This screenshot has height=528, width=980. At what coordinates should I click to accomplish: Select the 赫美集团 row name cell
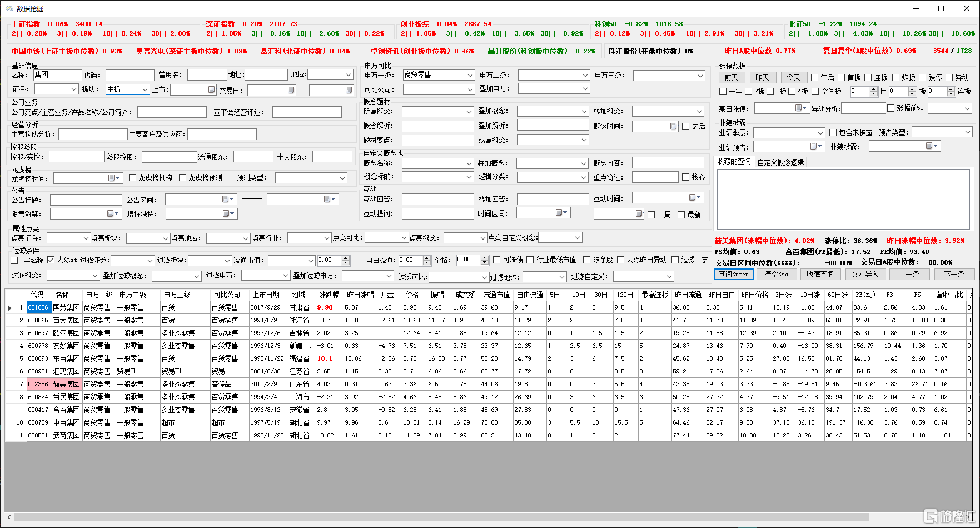(66, 384)
